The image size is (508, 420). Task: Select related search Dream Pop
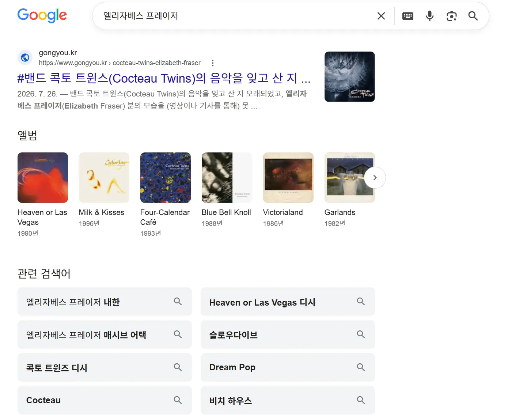click(x=288, y=367)
